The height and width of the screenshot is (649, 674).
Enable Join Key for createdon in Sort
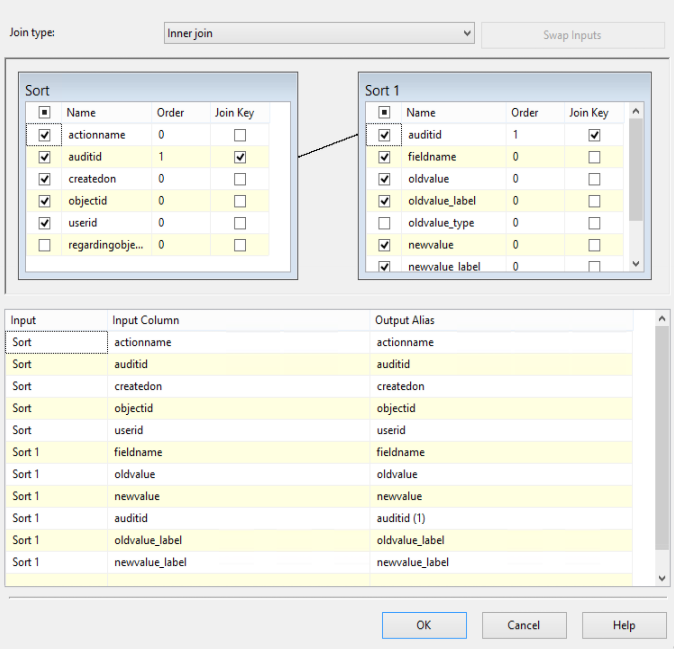(240, 179)
